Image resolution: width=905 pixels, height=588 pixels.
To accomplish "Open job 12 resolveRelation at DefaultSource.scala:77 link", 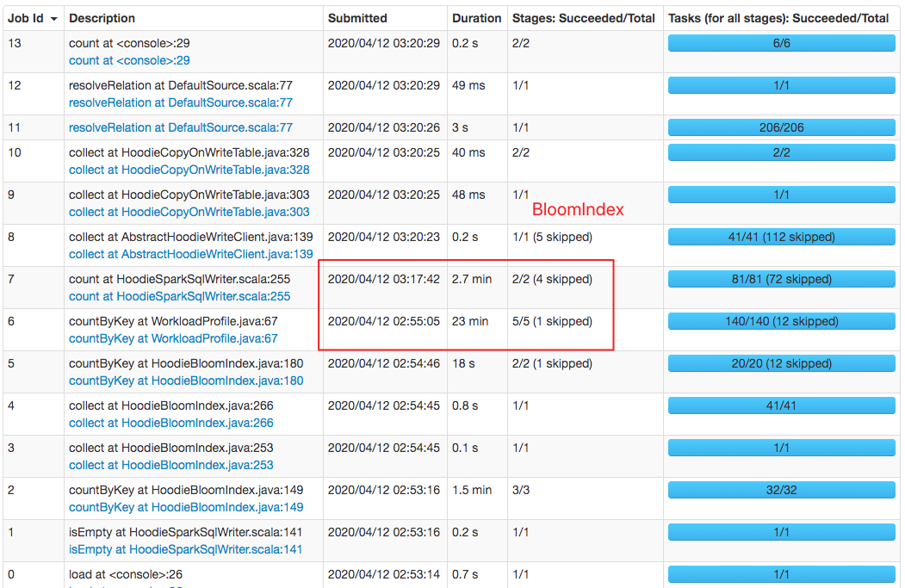I will (181, 102).
